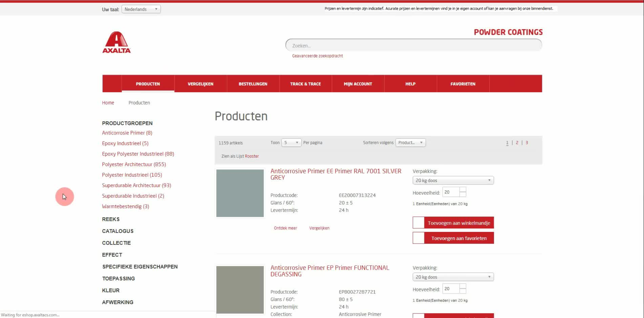Decrease quantity for Functional Degassing primer
This screenshot has height=318, width=644.
click(463, 291)
